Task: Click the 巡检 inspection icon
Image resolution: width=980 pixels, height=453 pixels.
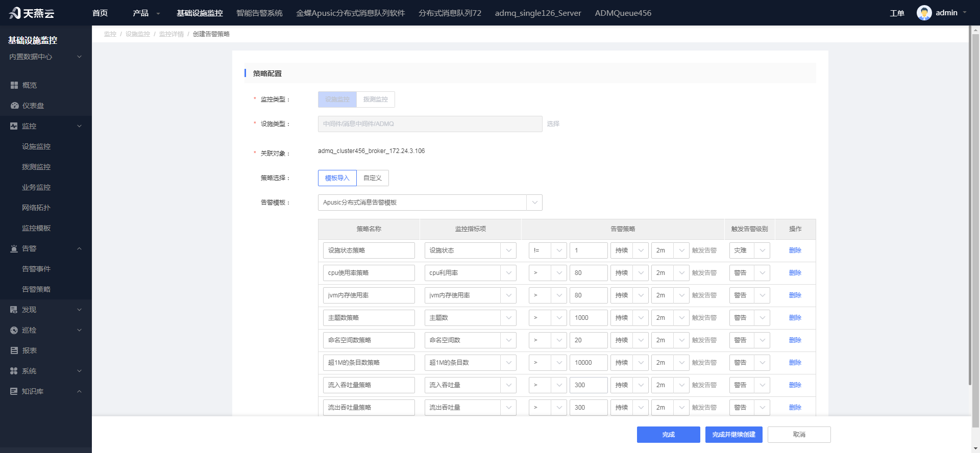Action: tap(14, 330)
